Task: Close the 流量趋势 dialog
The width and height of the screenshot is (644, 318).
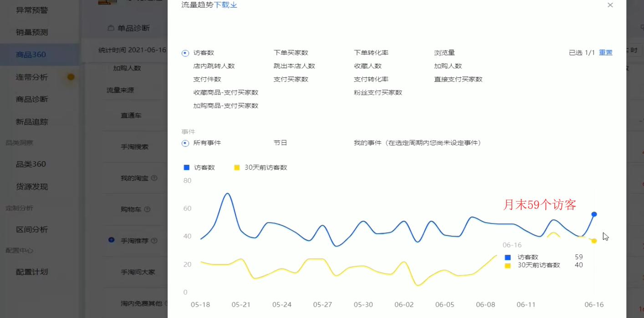Action: 610,5
